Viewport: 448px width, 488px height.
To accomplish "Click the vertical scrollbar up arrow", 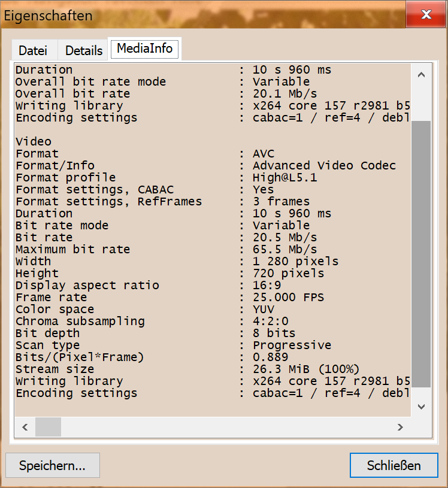I will [421, 75].
